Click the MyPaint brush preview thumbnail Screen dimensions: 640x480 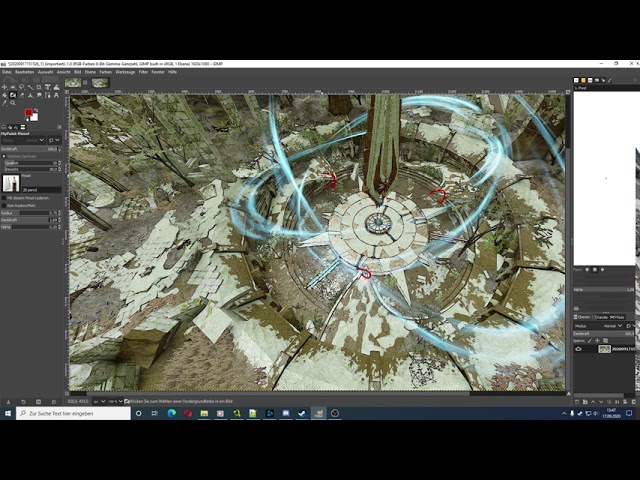[x=11, y=183]
